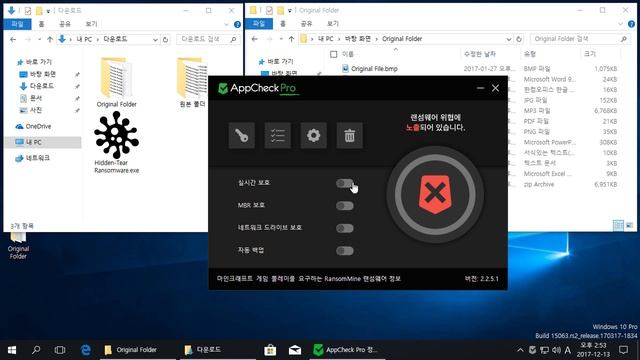Image resolution: width=640 pixels, height=360 pixels.
Task: Open Microsoft Store from taskbar
Action: (x=270, y=350)
